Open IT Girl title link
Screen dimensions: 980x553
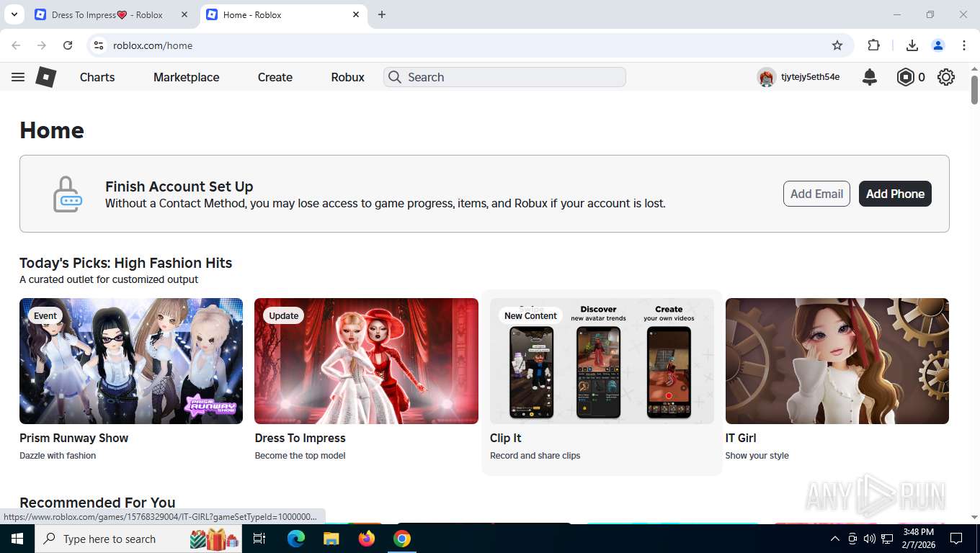coord(741,438)
